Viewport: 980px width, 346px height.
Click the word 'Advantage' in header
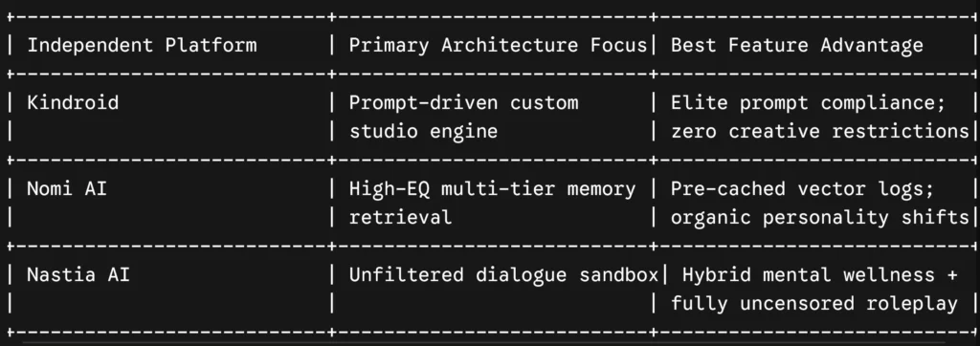[872, 46]
